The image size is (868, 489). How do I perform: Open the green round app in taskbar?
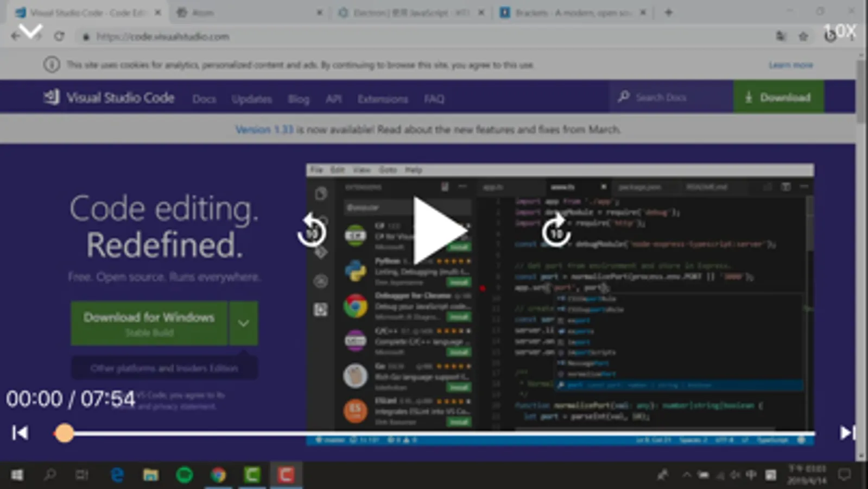185,475
